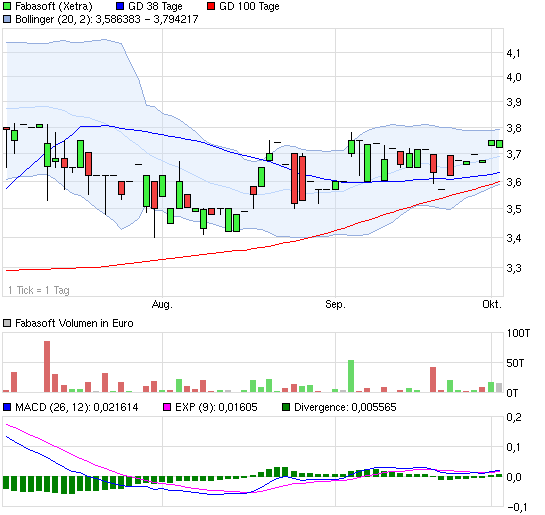This screenshot has width=545, height=515.
Task: Click the 0,2 MACD axis label
Action: tap(514, 417)
